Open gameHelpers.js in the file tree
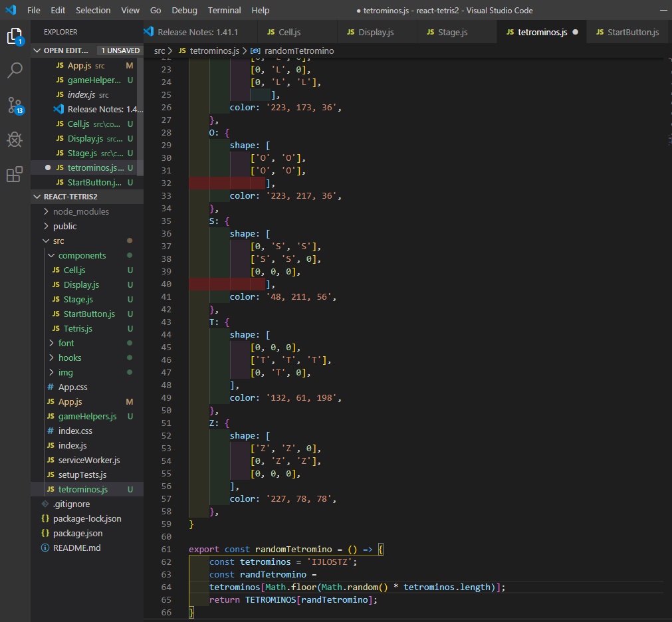The height and width of the screenshot is (622, 672). pyautogui.click(x=87, y=417)
